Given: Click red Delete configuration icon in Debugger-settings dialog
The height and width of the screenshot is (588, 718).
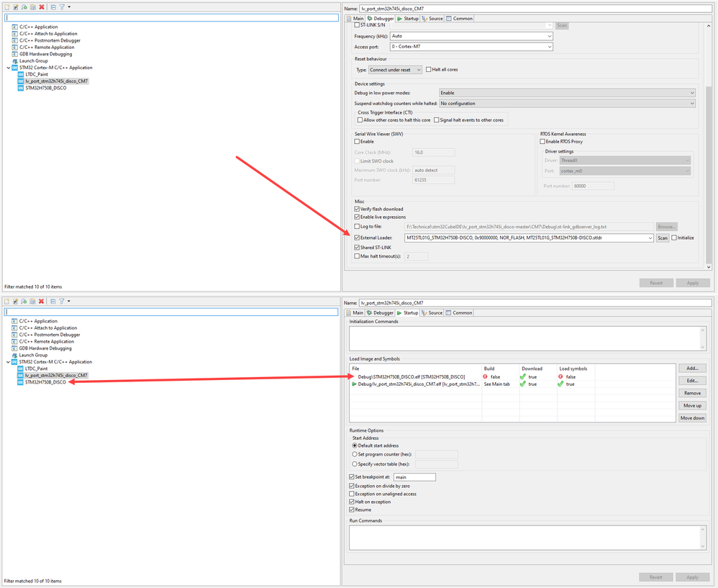Looking at the screenshot, I should 42,7.
